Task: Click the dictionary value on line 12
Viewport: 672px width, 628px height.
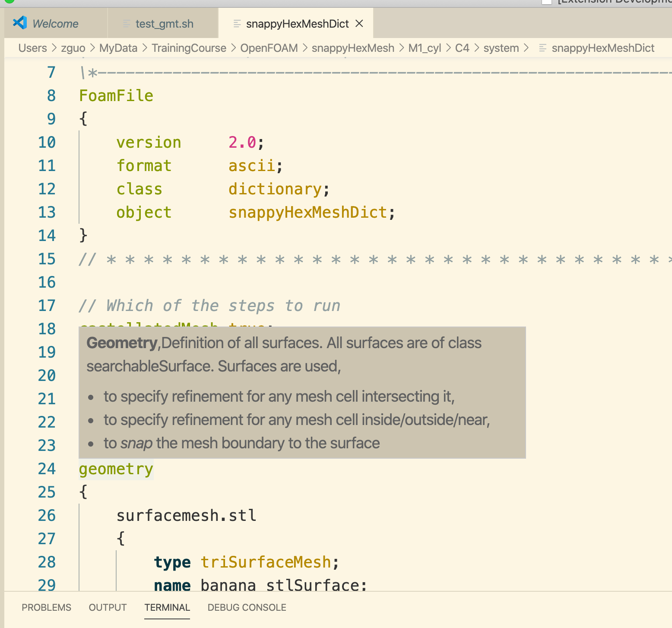Action: coord(275,189)
